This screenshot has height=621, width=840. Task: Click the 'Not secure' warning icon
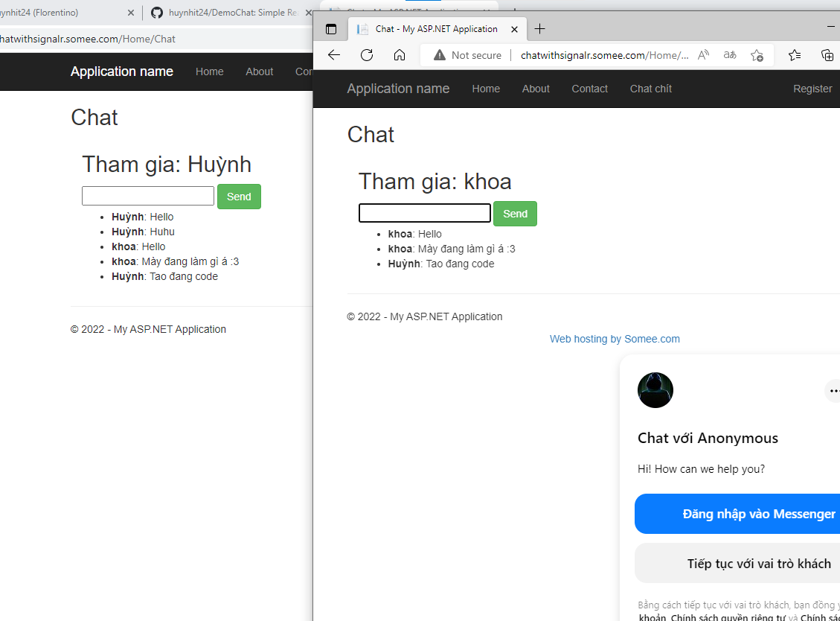(x=438, y=54)
